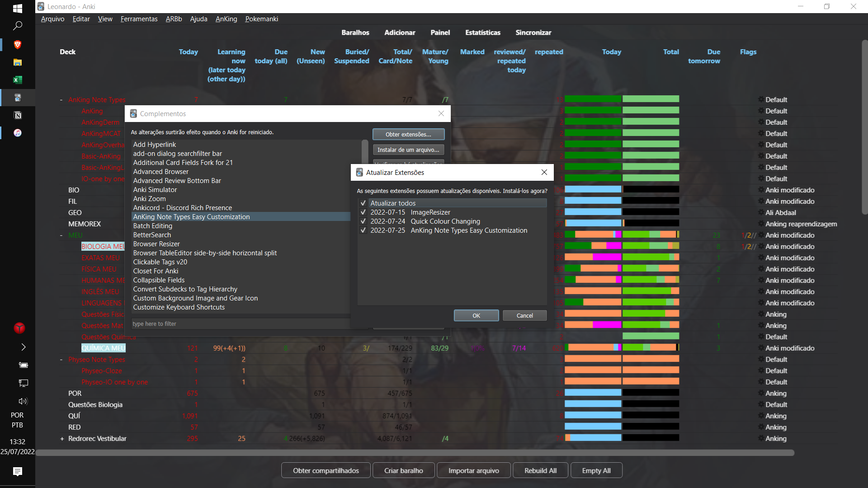
Task: Go to the Estatísticas tab
Action: tap(483, 33)
